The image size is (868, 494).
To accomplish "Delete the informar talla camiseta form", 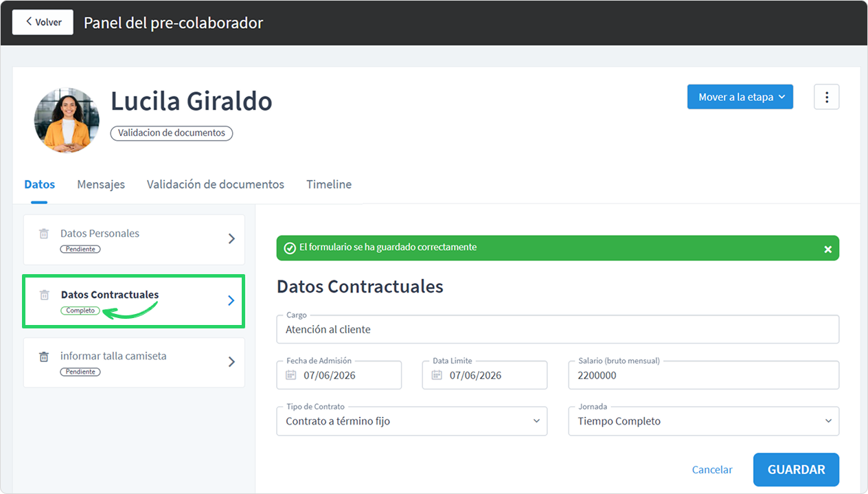I will point(44,357).
